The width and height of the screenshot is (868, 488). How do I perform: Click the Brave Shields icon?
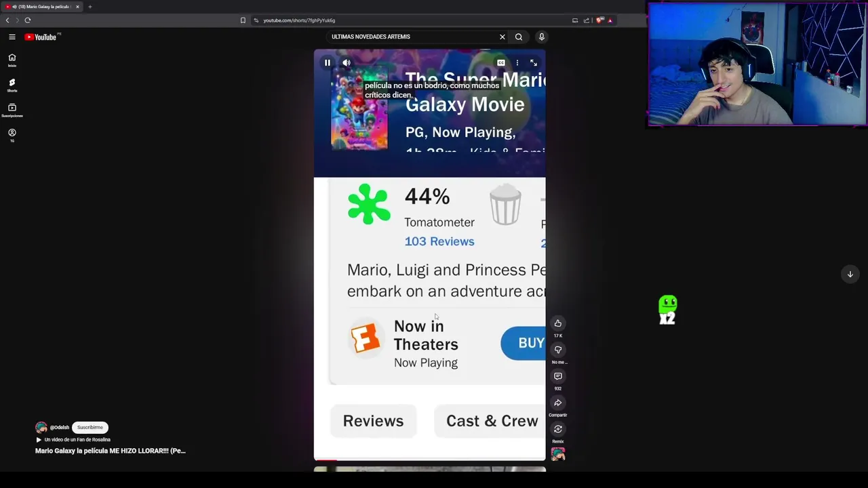pyautogui.click(x=599, y=20)
